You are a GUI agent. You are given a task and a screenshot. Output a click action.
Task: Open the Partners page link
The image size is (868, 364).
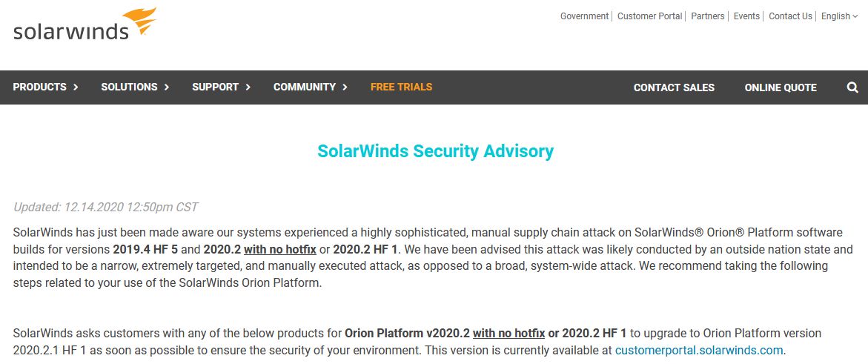tap(707, 16)
